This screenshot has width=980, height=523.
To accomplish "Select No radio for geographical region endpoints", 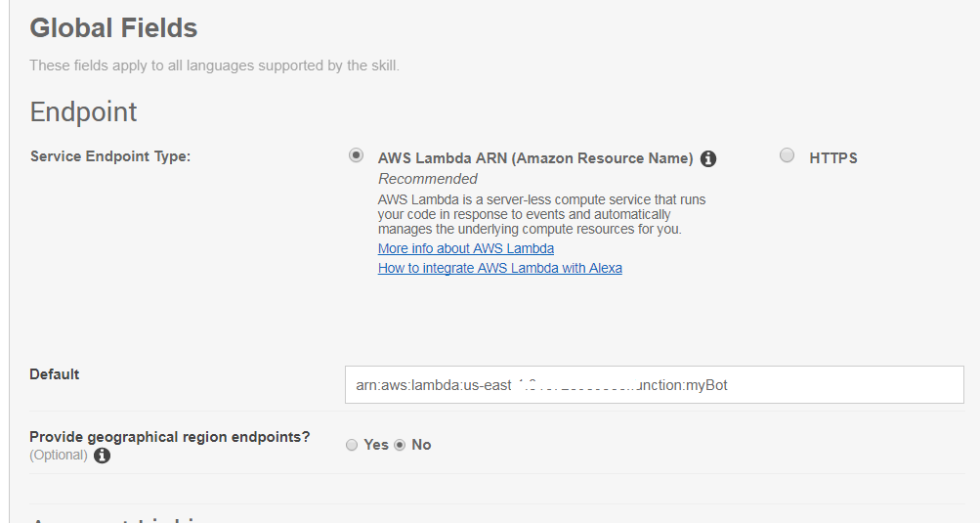I will pos(400,445).
